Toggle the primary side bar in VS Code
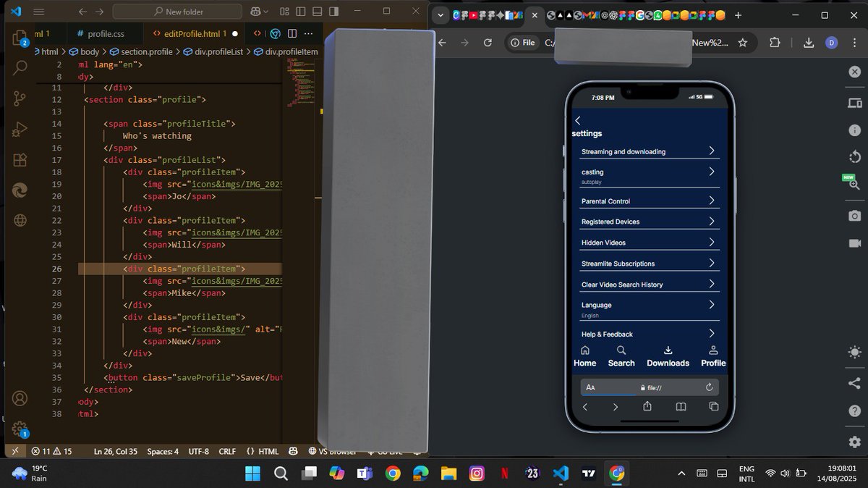Viewport: 868px width, 488px height. (300, 12)
